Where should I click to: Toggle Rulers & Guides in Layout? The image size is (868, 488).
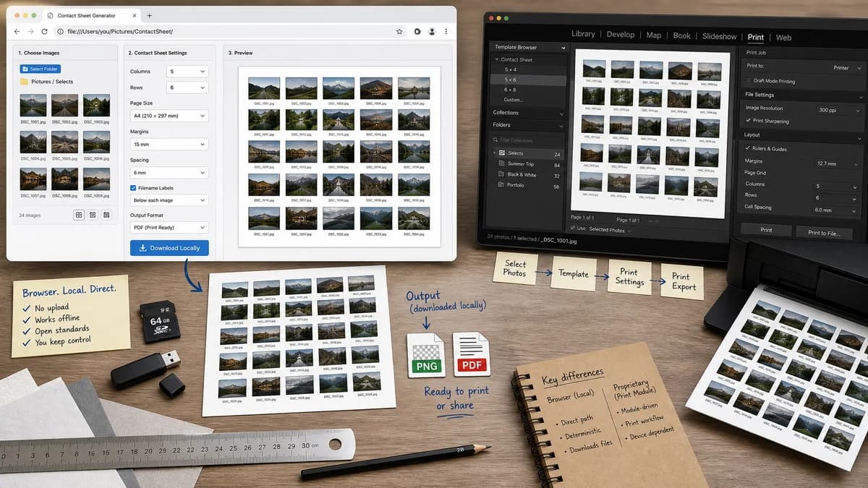(749, 149)
